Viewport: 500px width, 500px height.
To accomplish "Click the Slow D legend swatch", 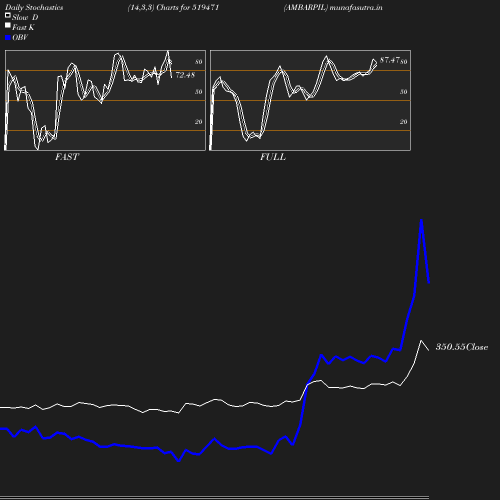I will (x=8, y=15).
